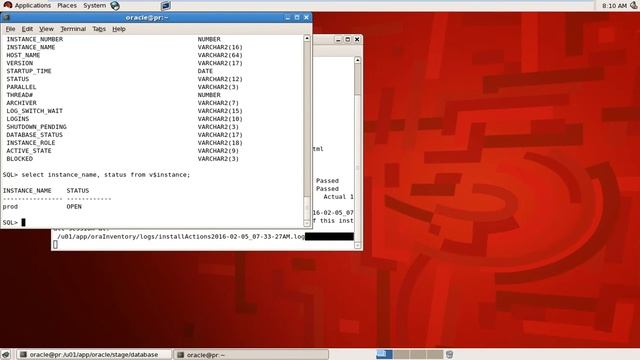640x360 pixels.
Task: Minimize the oracle@pr:~ terminal window
Action: 287,18
